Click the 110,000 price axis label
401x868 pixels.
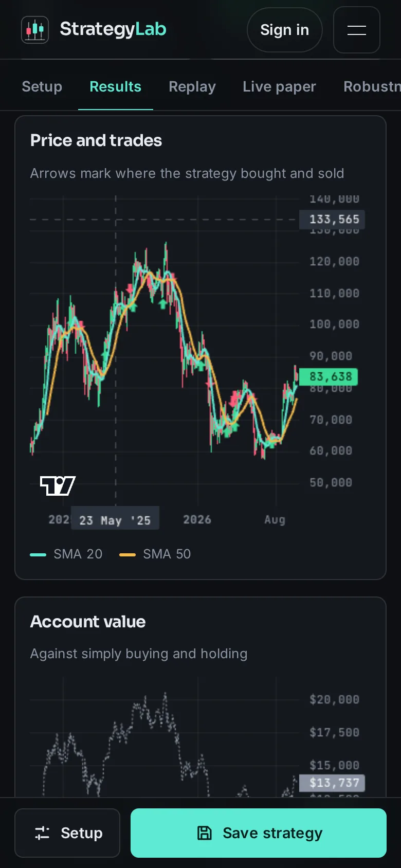tap(335, 293)
